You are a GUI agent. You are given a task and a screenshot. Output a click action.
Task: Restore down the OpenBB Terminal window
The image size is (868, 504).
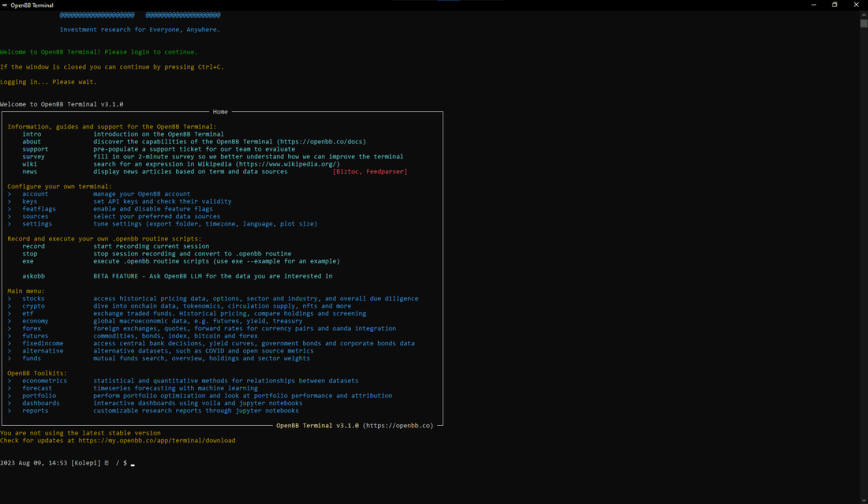click(x=835, y=5)
